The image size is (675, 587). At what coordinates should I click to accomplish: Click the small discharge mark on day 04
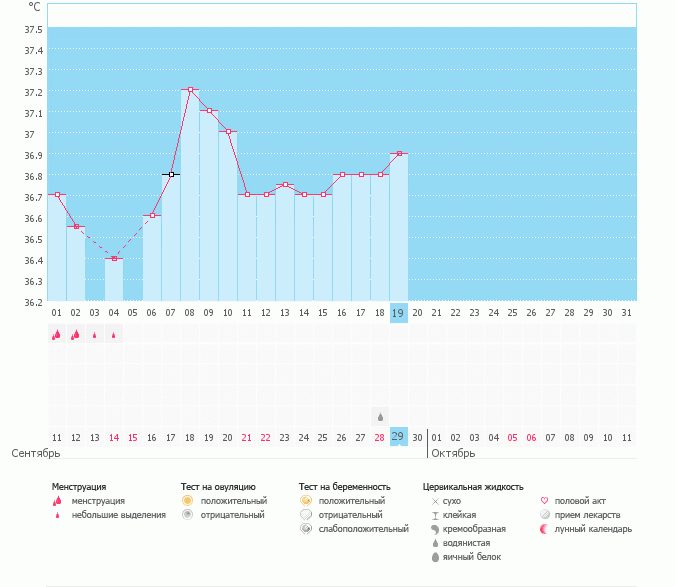tap(114, 335)
